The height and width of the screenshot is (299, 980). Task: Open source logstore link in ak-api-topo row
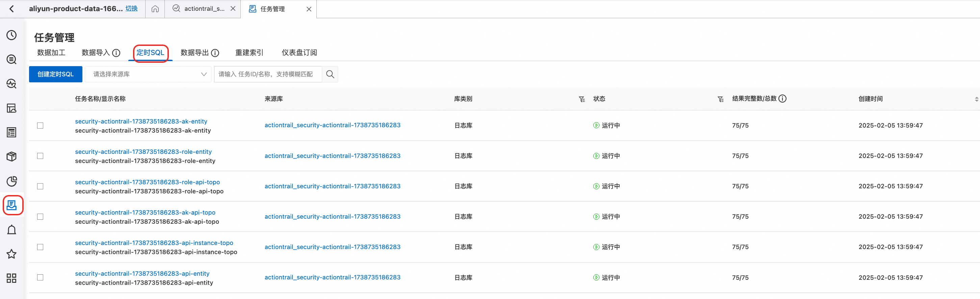click(x=333, y=217)
